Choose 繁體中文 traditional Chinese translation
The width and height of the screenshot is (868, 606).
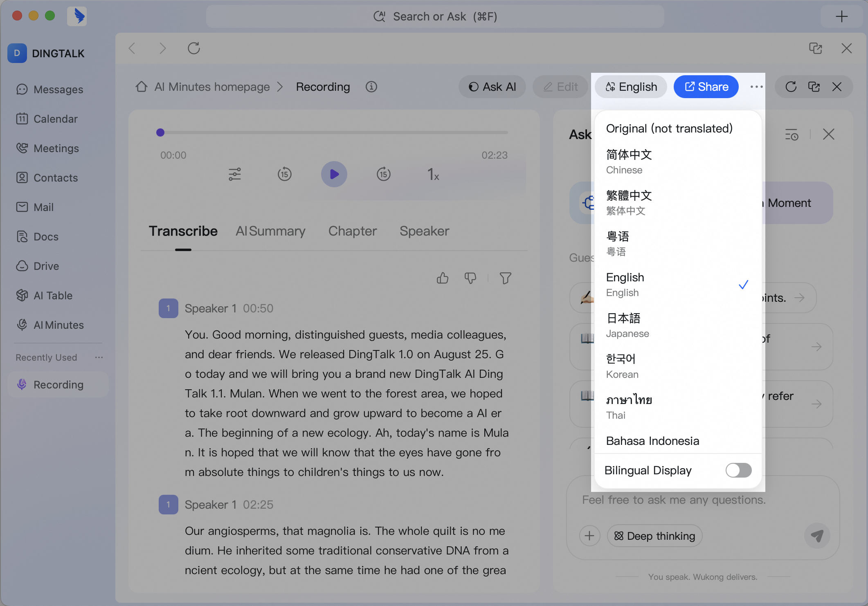(678, 202)
